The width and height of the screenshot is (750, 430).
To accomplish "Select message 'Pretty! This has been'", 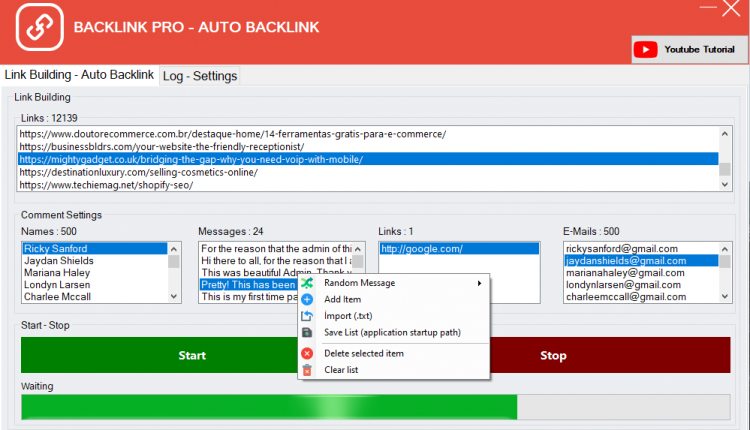I will (x=249, y=285).
